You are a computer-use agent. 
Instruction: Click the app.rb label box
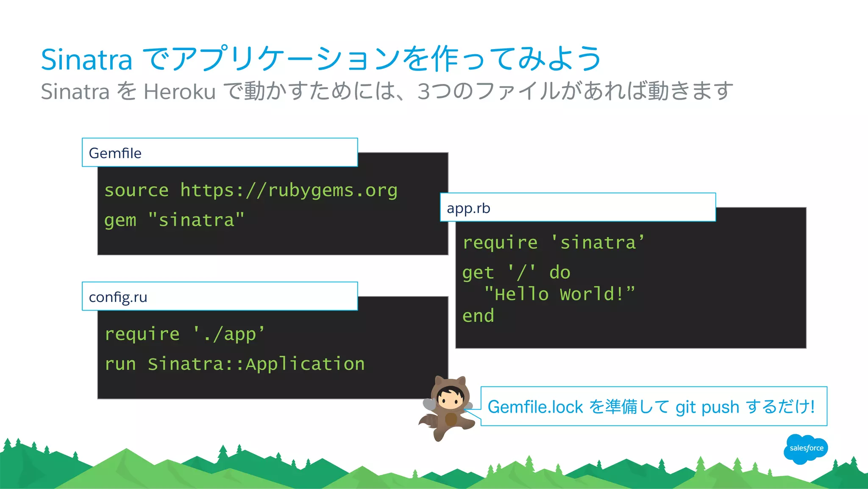click(578, 207)
